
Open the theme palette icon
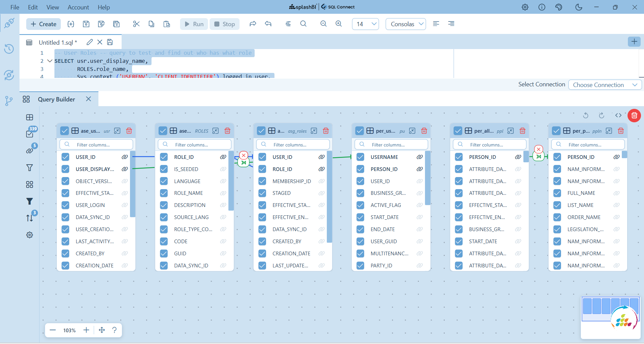click(x=559, y=7)
